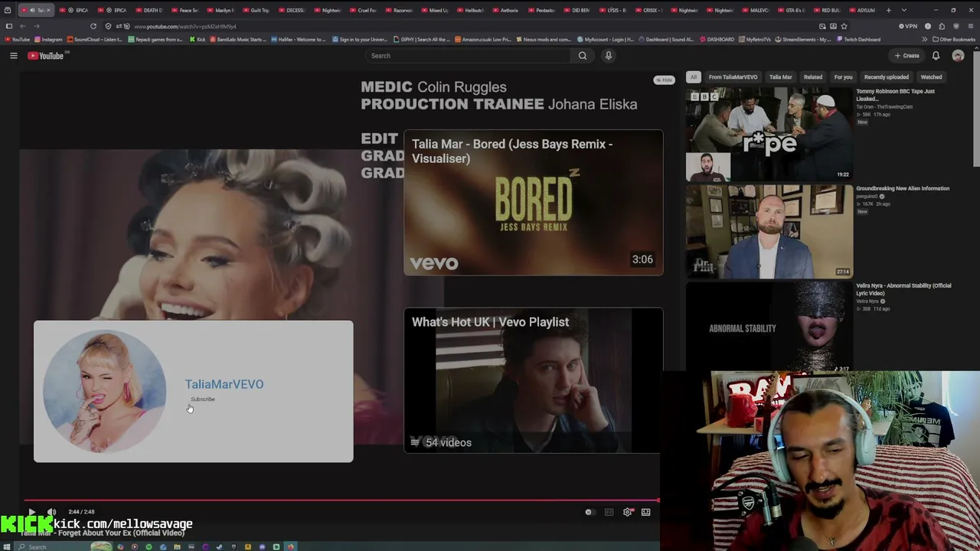Open YouTube notifications bell

936,56
